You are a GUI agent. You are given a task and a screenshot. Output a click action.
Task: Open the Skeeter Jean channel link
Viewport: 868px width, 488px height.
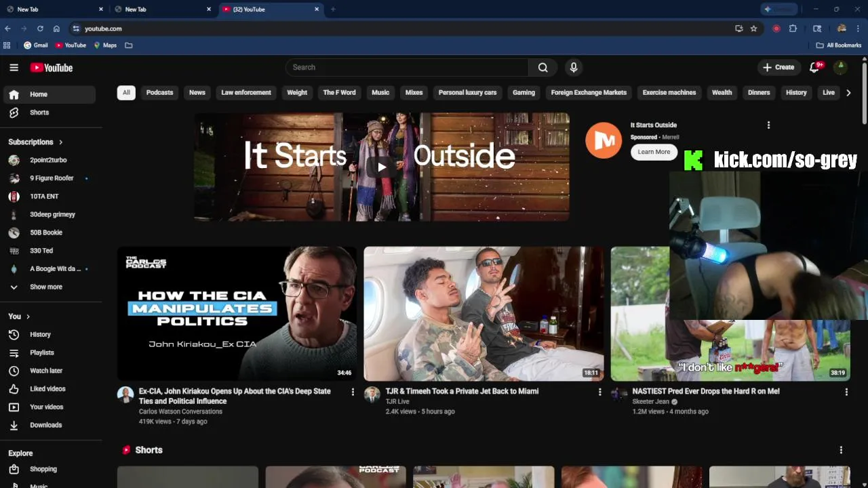coord(650,401)
